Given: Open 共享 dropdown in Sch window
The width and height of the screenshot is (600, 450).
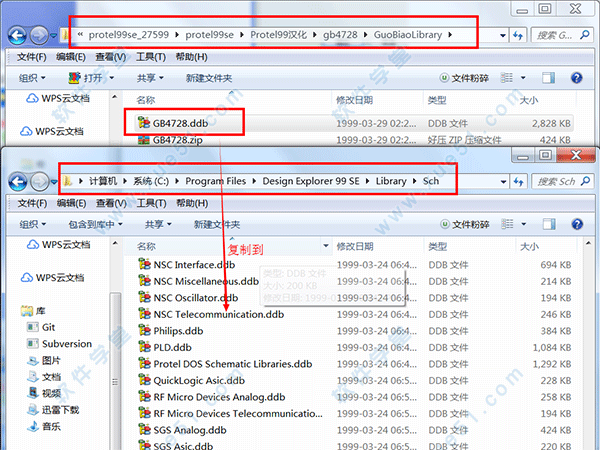Looking at the screenshot, I should [x=158, y=224].
